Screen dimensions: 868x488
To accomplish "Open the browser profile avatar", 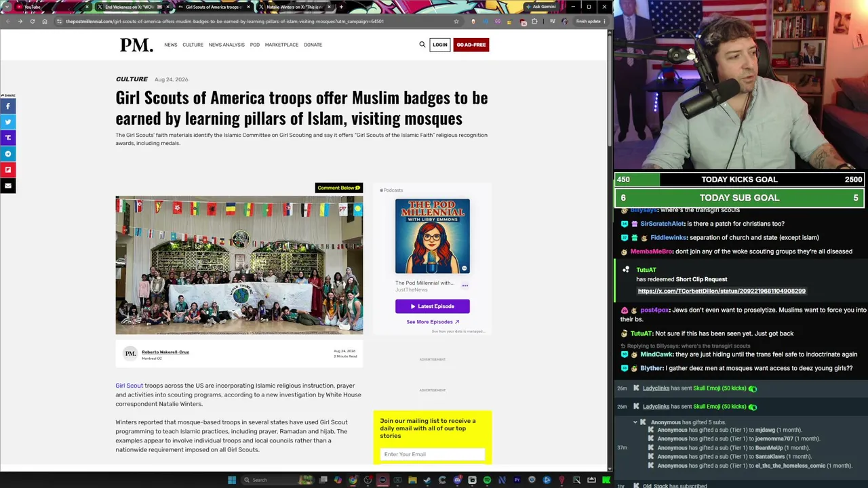I will [564, 21].
